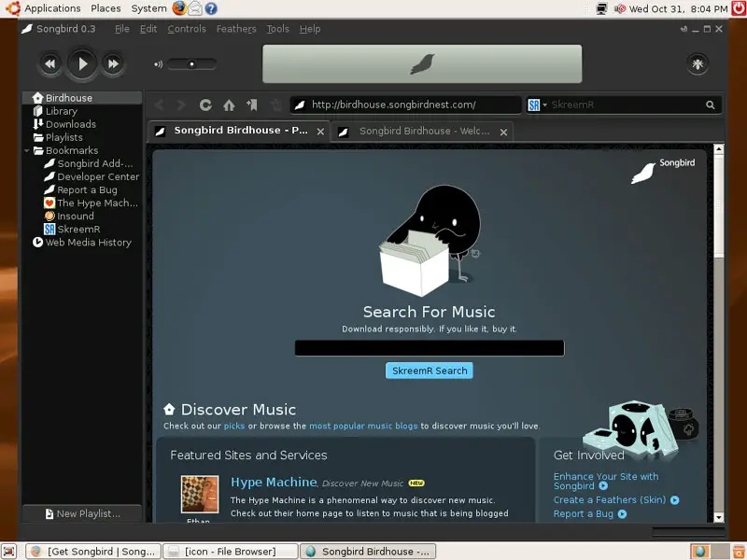This screenshot has height=560, width=747.
Task: Open the Feathers menu
Action: coord(236,29)
